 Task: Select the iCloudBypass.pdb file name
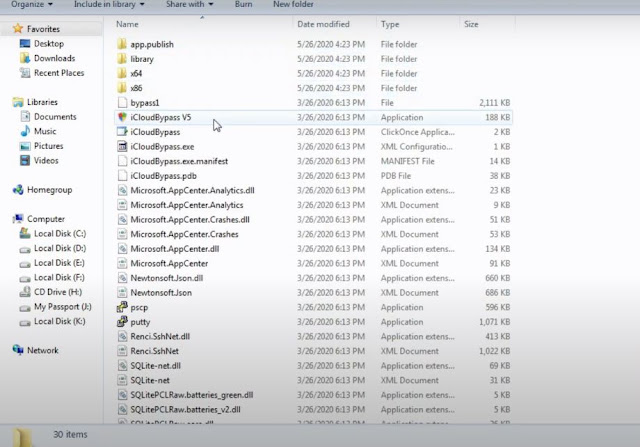click(164, 176)
